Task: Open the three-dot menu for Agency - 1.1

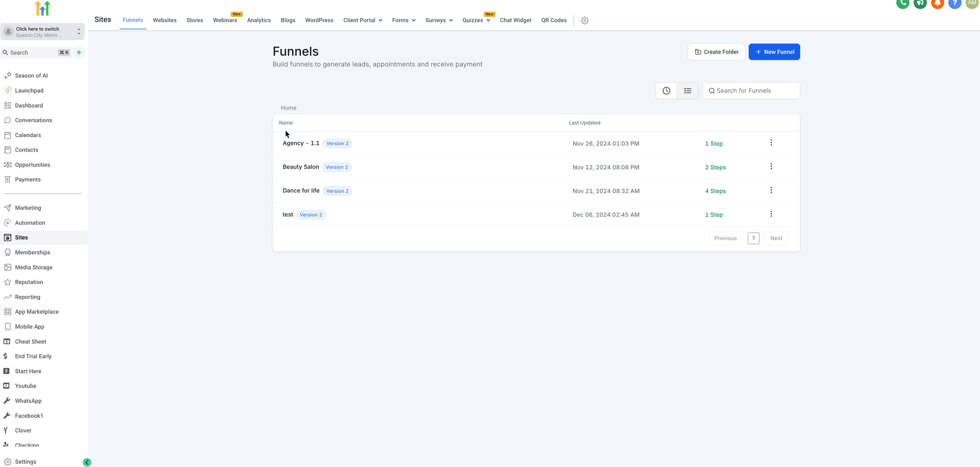Action: [771, 143]
